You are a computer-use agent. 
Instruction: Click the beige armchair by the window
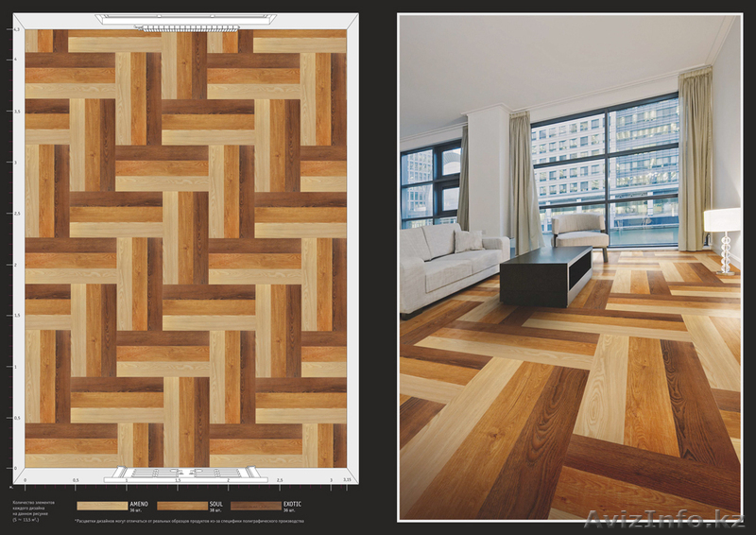point(578,232)
